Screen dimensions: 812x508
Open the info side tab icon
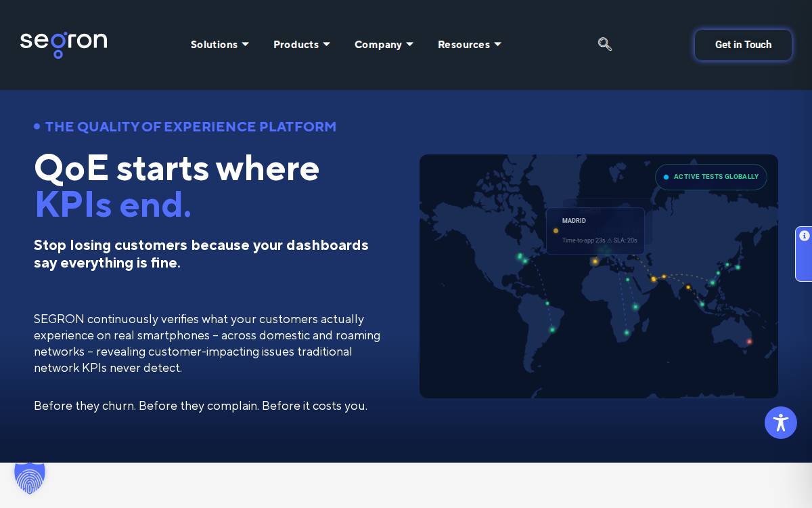805,236
